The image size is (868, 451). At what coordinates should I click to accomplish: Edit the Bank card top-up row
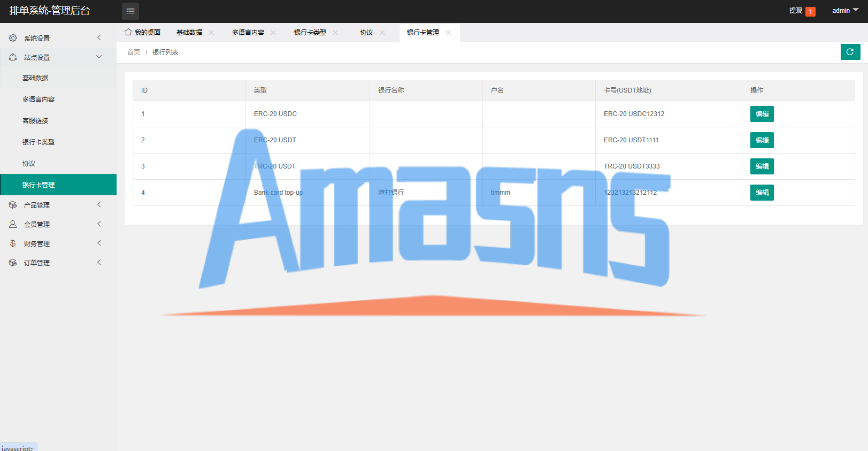[x=762, y=193]
